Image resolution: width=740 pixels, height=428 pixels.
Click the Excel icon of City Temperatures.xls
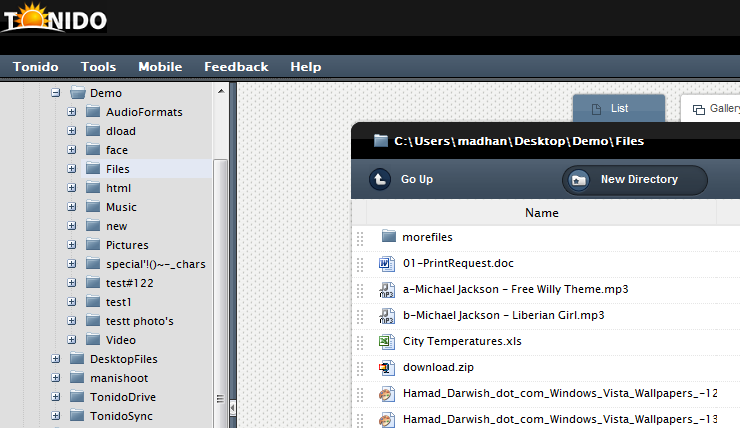pos(387,342)
